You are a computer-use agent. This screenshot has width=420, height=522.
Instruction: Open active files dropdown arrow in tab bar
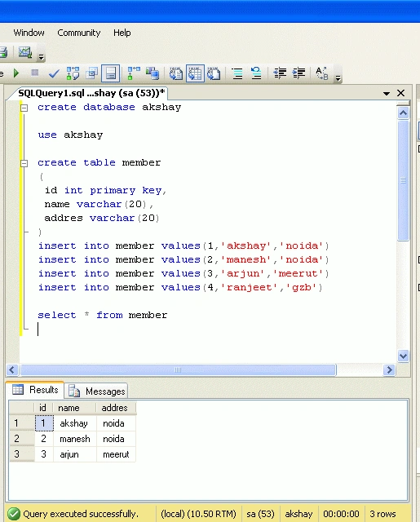(x=387, y=94)
